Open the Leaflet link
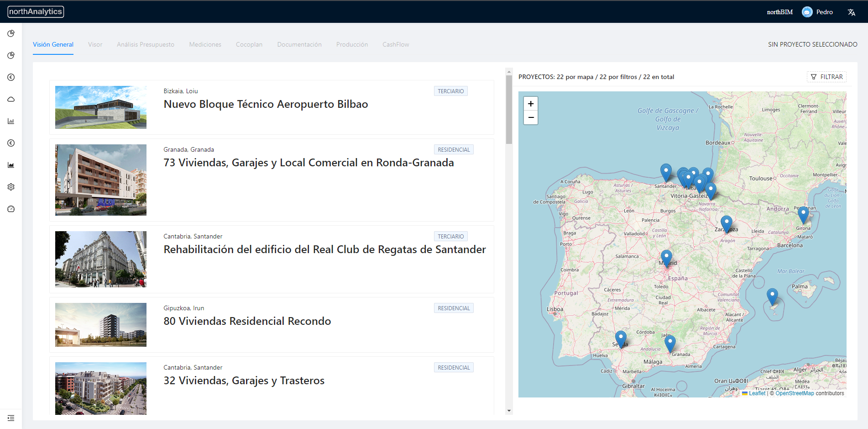 pos(757,393)
